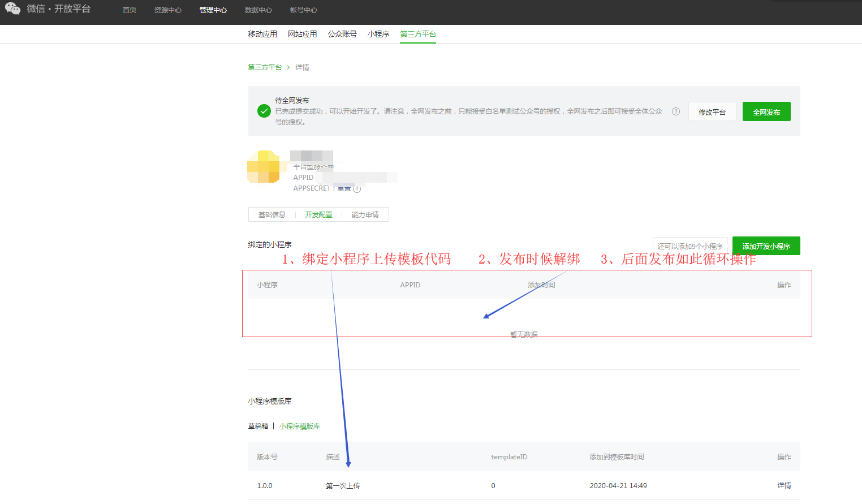862x504 pixels.
Task: Go to 管理中心 in top navigation
Action: pyautogui.click(x=213, y=10)
